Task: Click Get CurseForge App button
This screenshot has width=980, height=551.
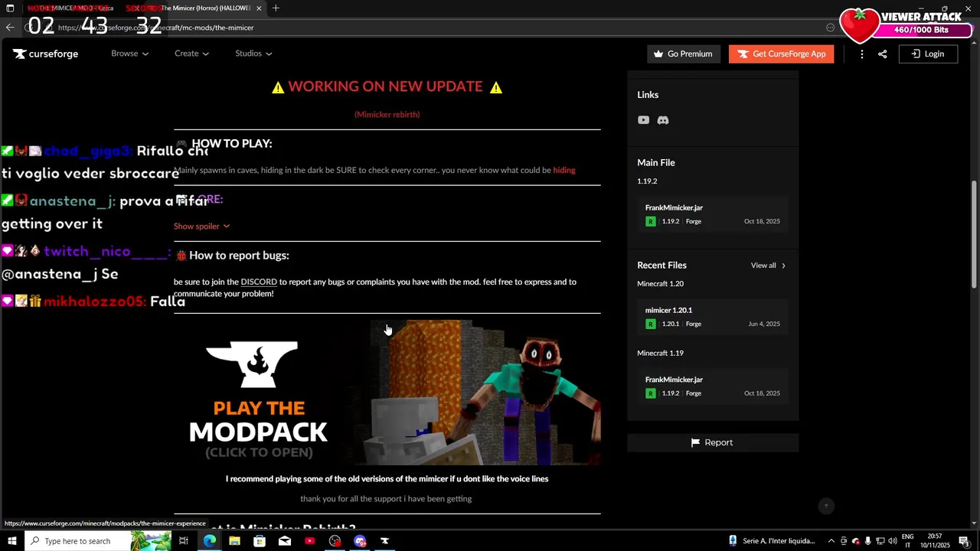Action: [x=781, y=54]
